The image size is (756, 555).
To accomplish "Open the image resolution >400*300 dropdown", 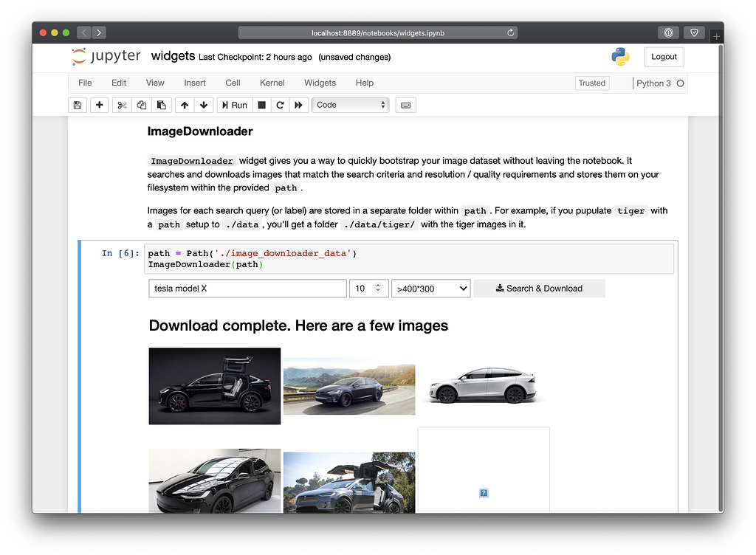I will 431,289.
